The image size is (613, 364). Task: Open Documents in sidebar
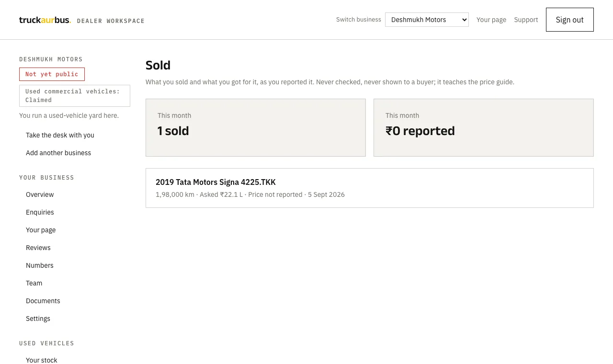(x=43, y=301)
